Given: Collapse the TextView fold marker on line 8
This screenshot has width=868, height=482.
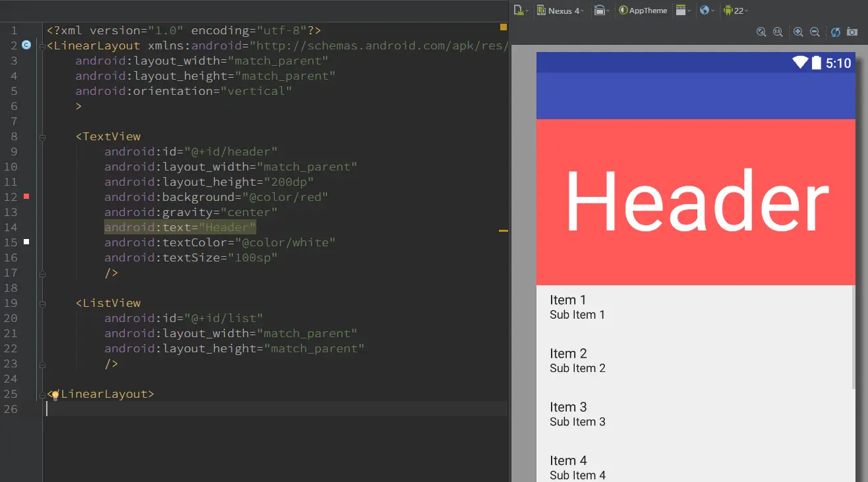Looking at the screenshot, I should [x=43, y=137].
